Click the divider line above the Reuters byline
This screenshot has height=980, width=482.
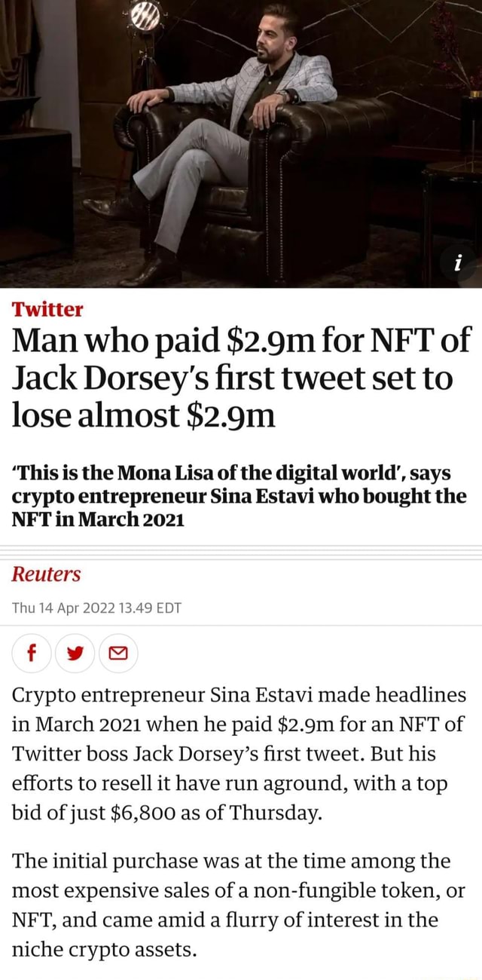(241, 547)
